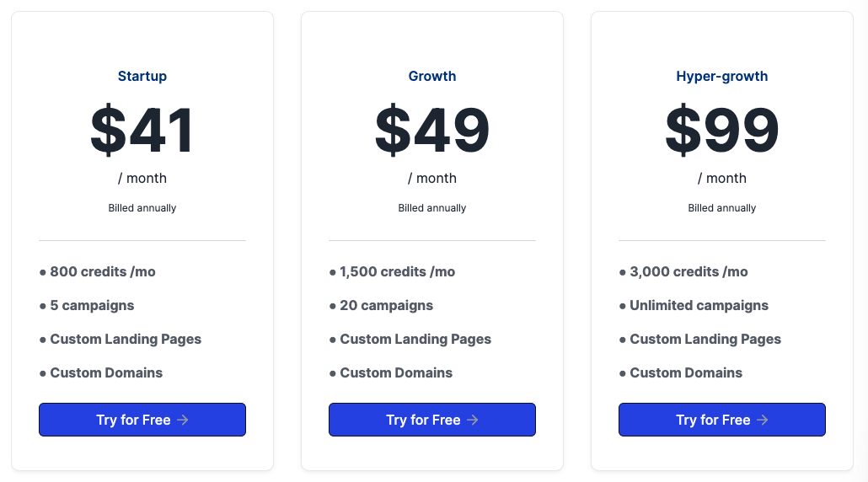
Task: Choose Try for Free on the Hyper-growth plan
Action: point(721,420)
